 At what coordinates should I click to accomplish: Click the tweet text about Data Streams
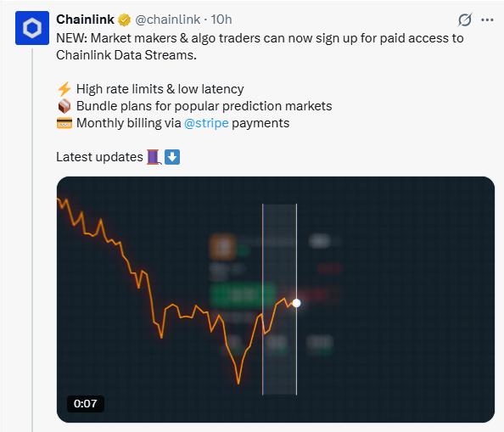[260, 47]
